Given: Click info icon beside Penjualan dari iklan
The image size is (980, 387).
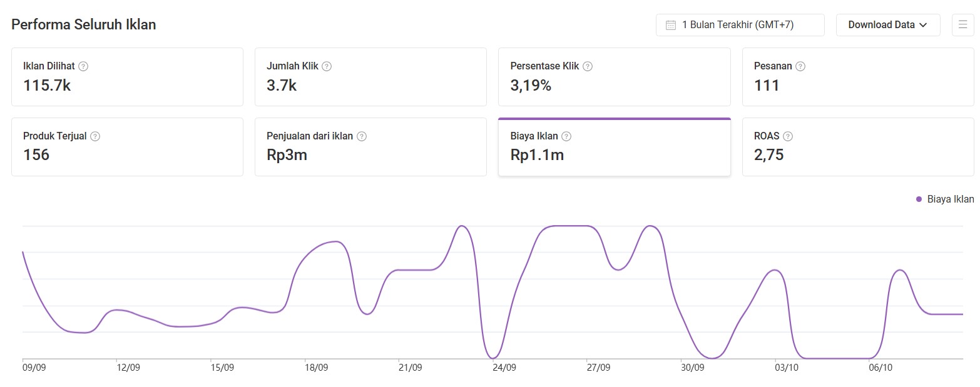Looking at the screenshot, I should (x=361, y=136).
